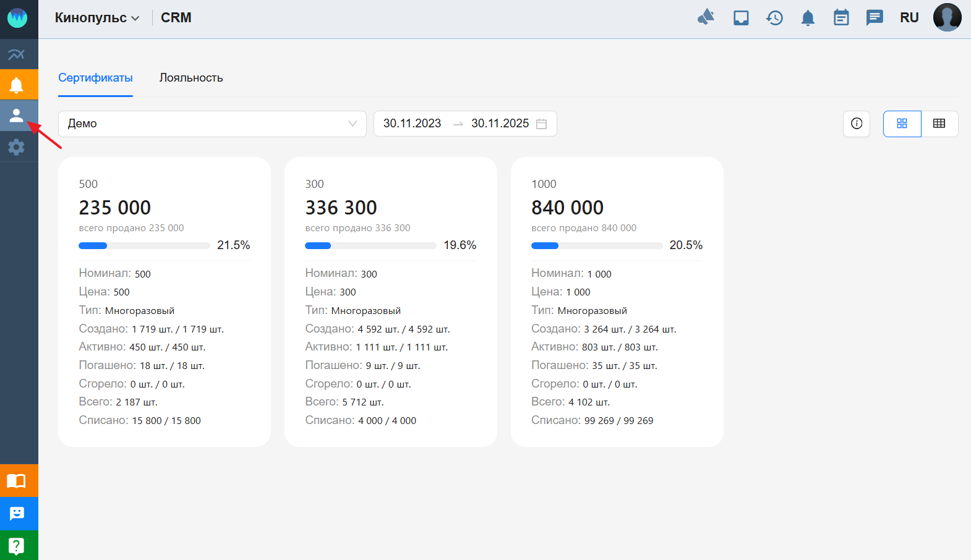Switch to the Лояльность tab
The image size is (971, 560).
pos(191,78)
